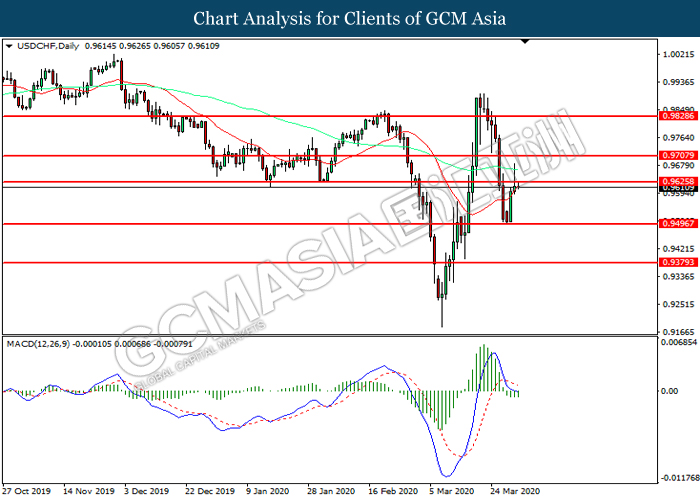This screenshot has height=500, width=700.
Task: Click the MACD(12,26,9) indicator label
Action: coord(38,344)
